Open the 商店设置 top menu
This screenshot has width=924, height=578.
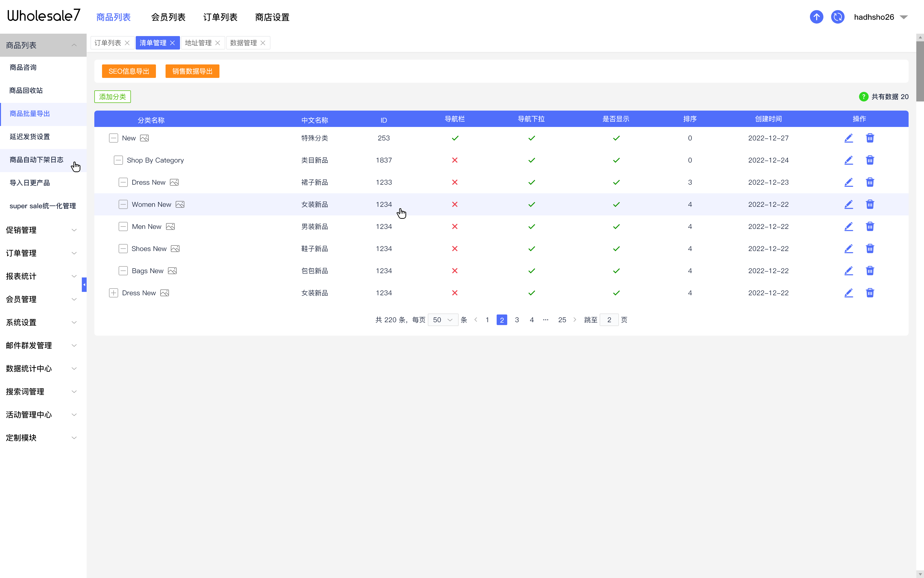(x=272, y=17)
